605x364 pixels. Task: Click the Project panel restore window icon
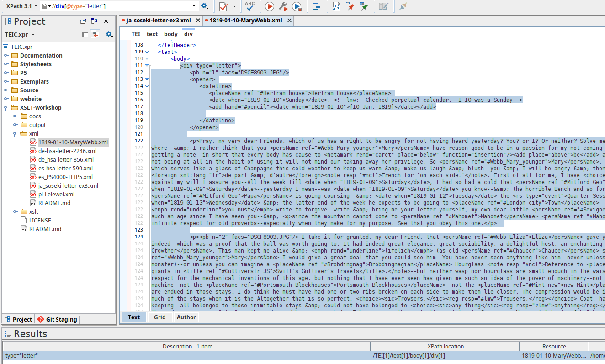pyautogui.click(x=83, y=21)
